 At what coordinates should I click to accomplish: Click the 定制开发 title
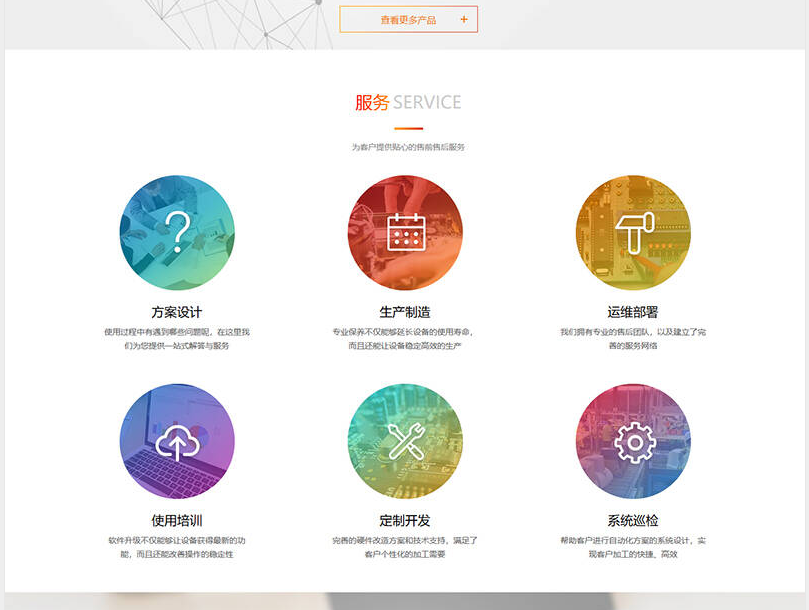405,520
